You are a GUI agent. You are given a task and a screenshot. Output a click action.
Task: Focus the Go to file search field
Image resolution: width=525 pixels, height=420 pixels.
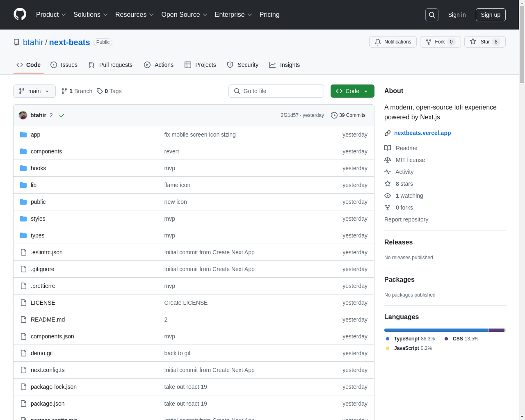click(276, 91)
